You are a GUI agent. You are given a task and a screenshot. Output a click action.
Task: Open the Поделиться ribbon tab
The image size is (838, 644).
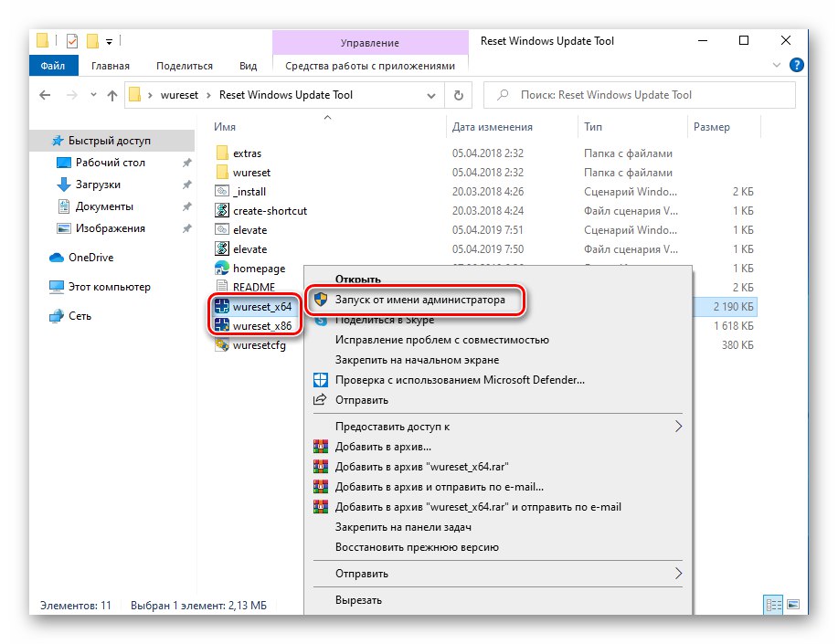click(x=185, y=66)
